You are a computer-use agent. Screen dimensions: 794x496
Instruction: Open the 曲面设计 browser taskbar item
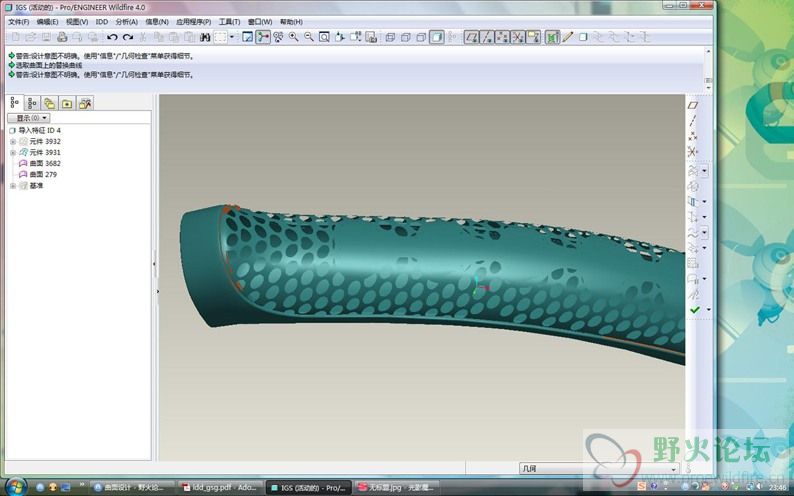[133, 488]
